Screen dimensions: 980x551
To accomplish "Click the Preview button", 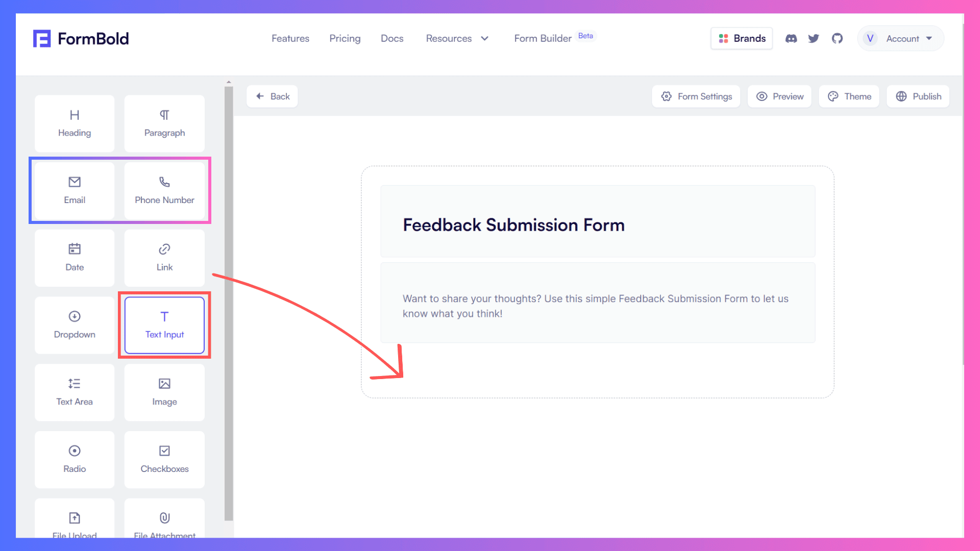I will [x=780, y=96].
